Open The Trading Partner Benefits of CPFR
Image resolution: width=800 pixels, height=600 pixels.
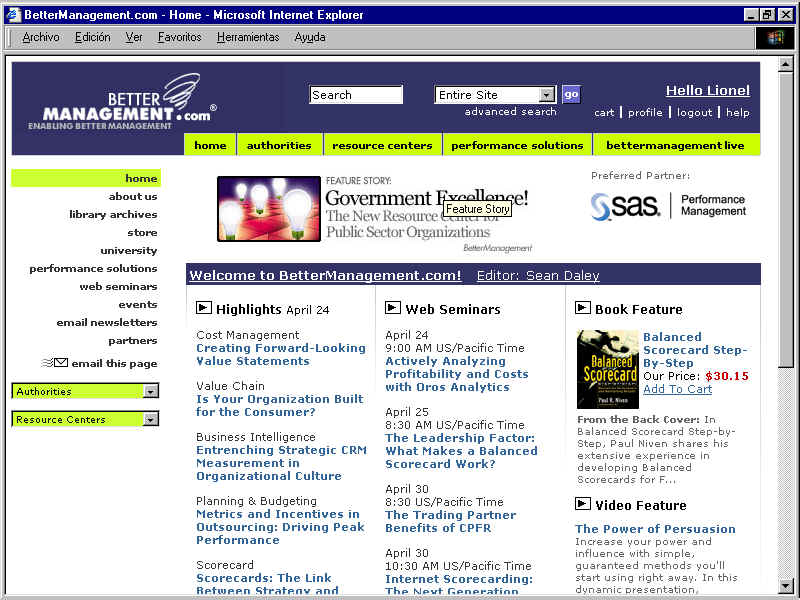click(x=451, y=521)
